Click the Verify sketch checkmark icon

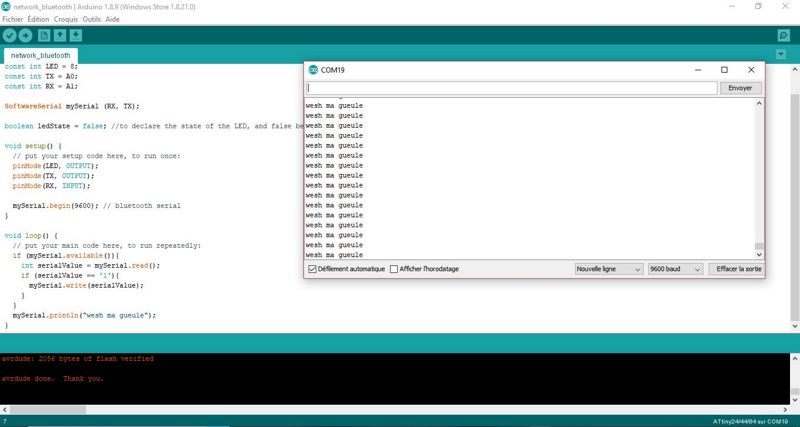click(x=10, y=35)
